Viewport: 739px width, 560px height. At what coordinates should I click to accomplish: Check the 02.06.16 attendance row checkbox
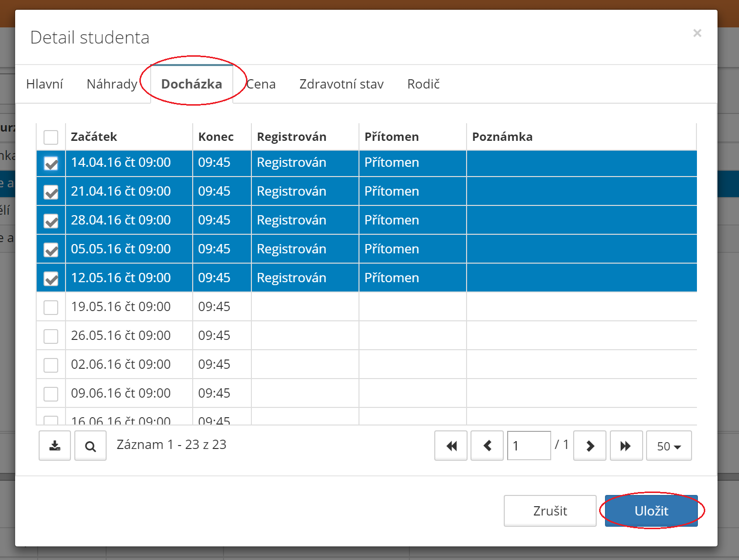coord(51,365)
